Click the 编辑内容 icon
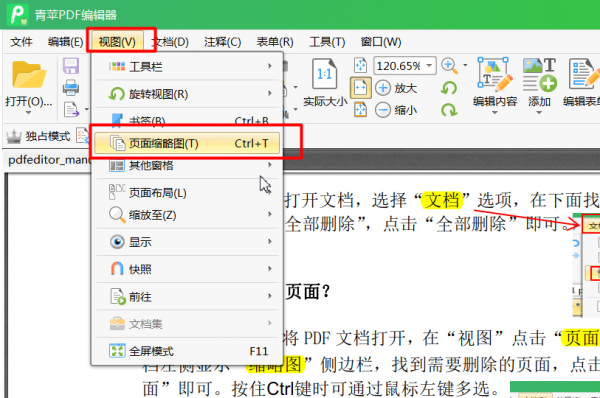600x398 pixels. point(495,75)
